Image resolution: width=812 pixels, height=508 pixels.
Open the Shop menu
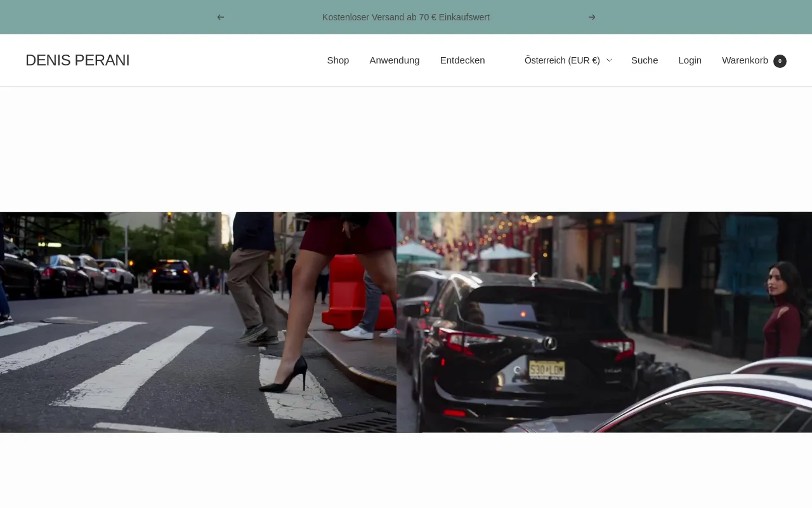[x=338, y=60]
